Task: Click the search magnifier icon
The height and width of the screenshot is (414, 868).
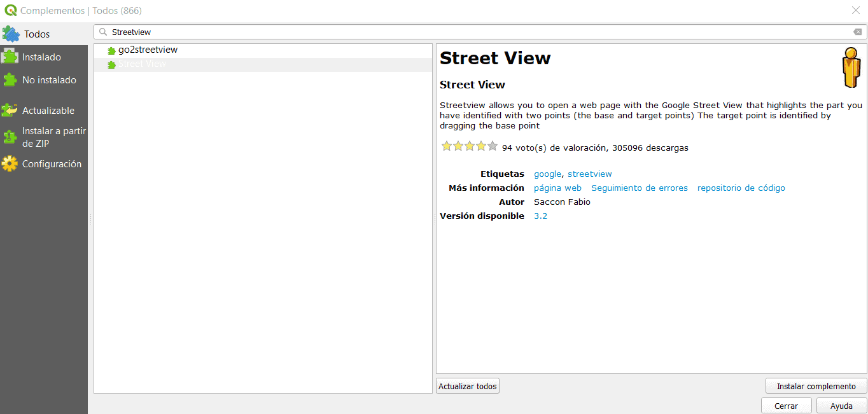Action: tap(102, 32)
